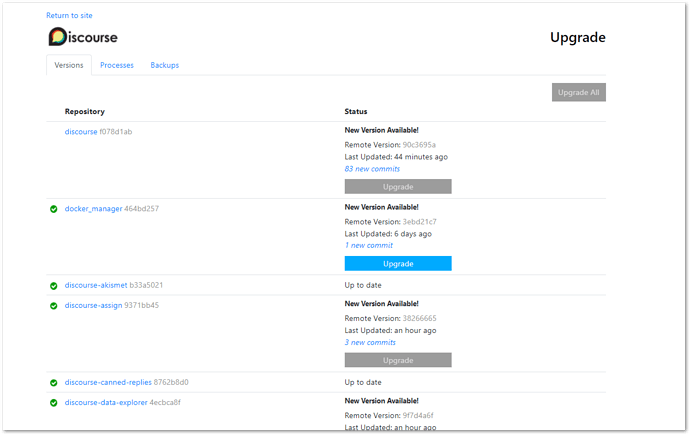690x434 pixels.
Task: Click Up to date status for discourse-akismet
Action: click(363, 285)
